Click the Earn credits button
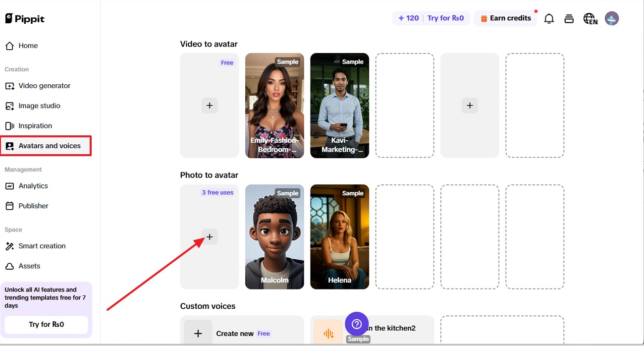Image resolution: width=644 pixels, height=346 pixels. point(505,18)
